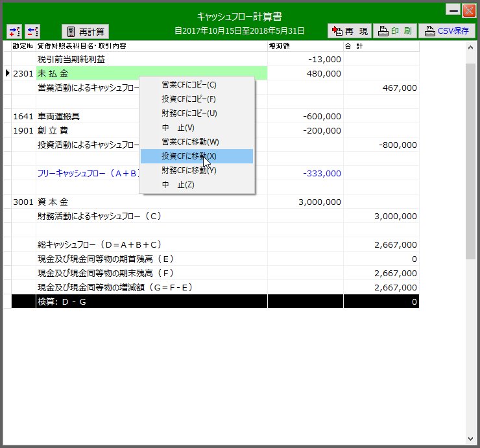Click the second blue-red arrow toolbar icon
The height and width of the screenshot is (448, 480).
pyautogui.click(x=32, y=31)
